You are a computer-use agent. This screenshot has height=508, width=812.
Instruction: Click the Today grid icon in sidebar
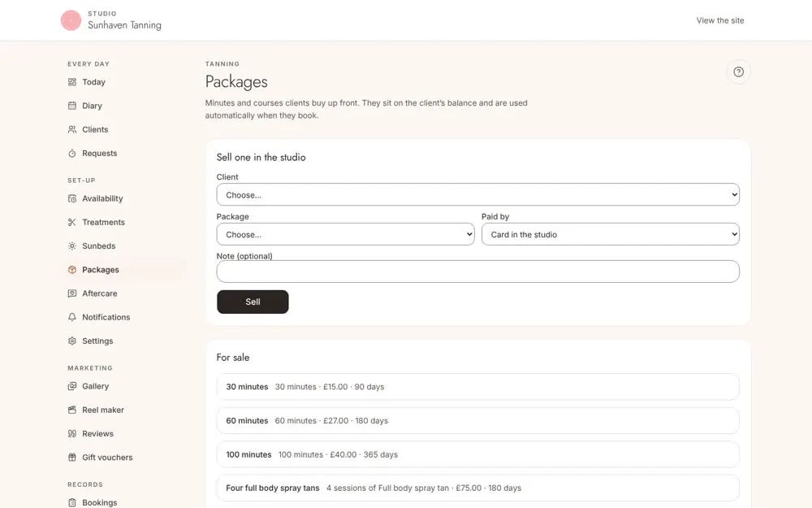[x=72, y=82]
